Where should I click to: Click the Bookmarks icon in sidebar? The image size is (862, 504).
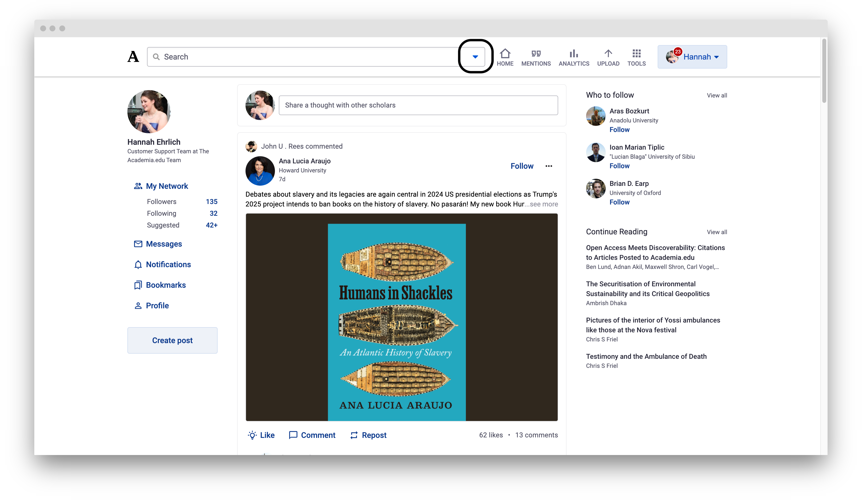pyautogui.click(x=138, y=285)
